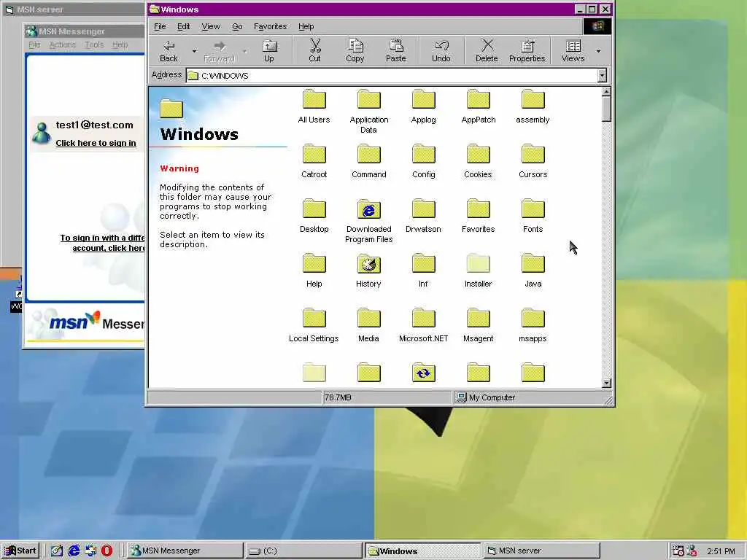Select the History folder

coord(368,271)
